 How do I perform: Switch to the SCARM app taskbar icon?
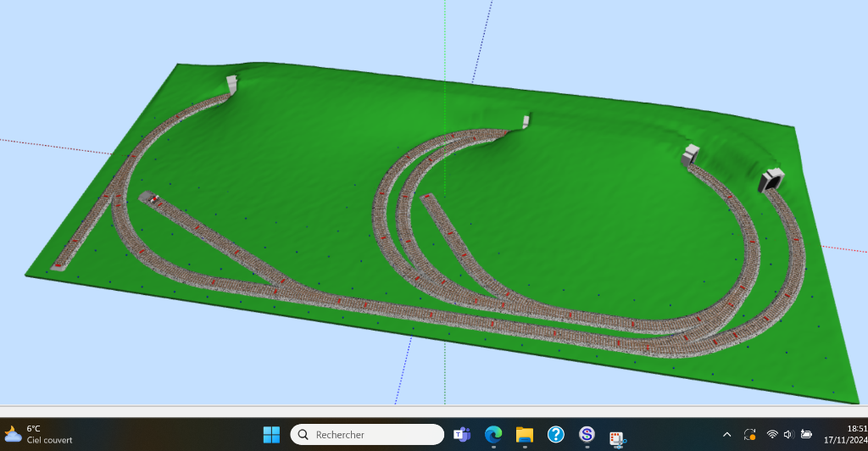tap(587, 434)
